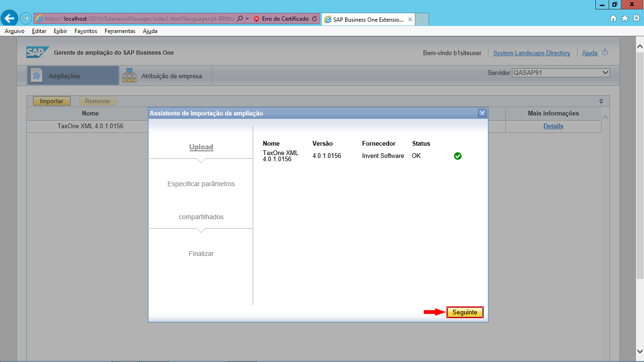Click the Importar button
The height and width of the screenshot is (362, 644).
51,101
